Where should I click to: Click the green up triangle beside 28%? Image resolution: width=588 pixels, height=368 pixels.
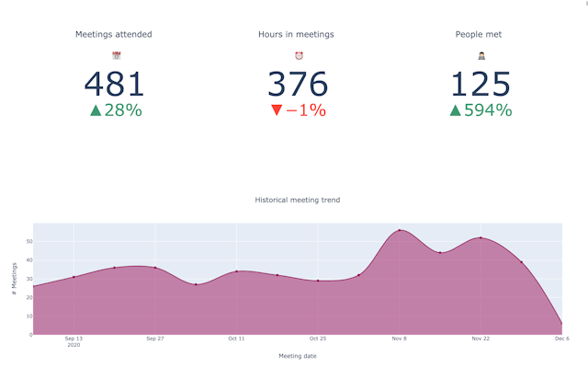(96, 110)
